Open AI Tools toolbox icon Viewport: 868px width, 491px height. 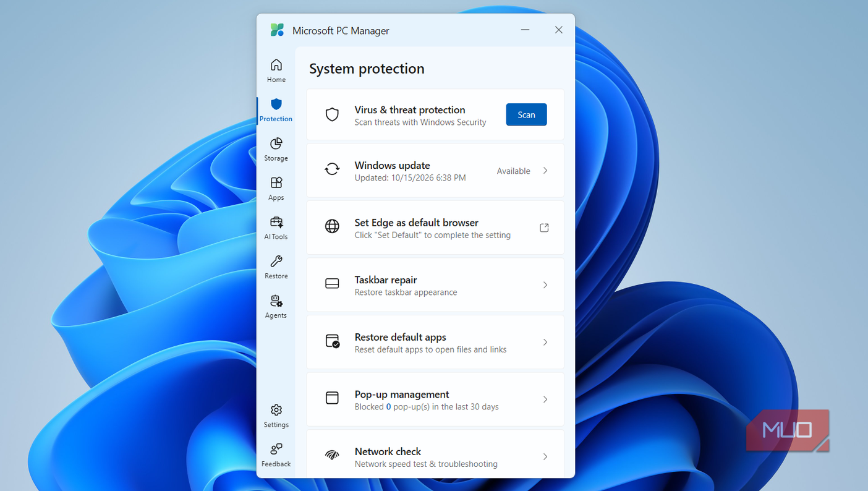coord(276,222)
